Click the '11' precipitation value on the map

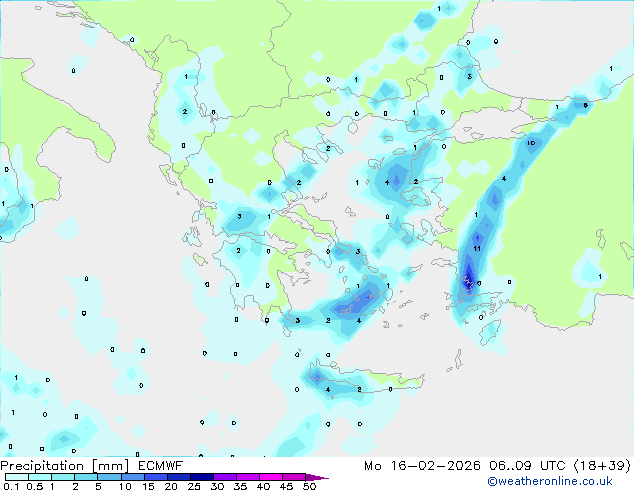477,249
